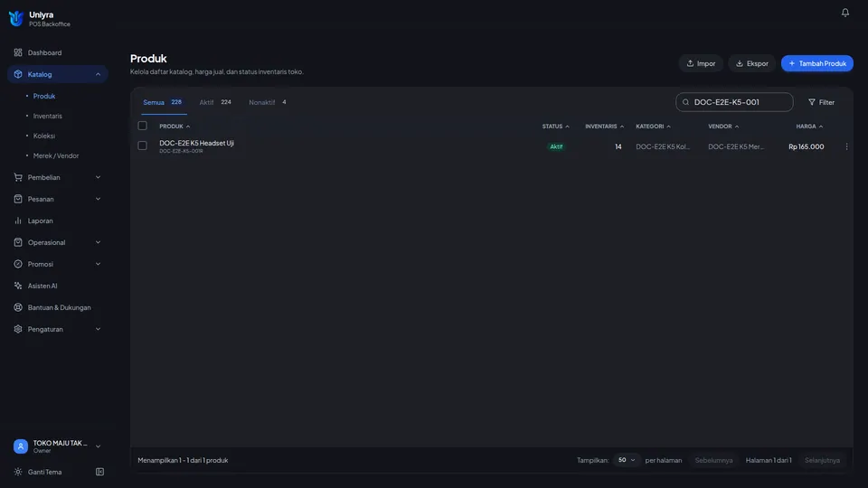The width and height of the screenshot is (868, 488).
Task: Click the plus icon in Tambah Produk
Action: [x=792, y=63]
